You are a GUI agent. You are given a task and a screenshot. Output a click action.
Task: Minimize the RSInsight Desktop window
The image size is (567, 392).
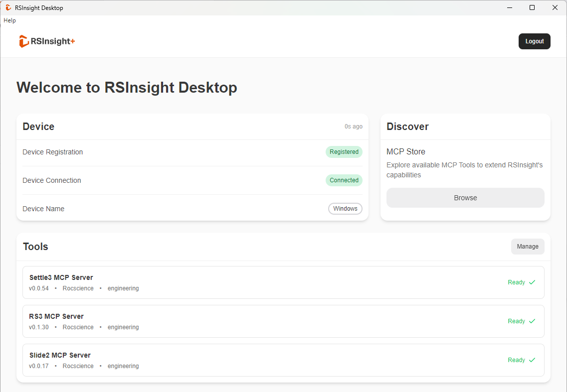(x=510, y=7)
